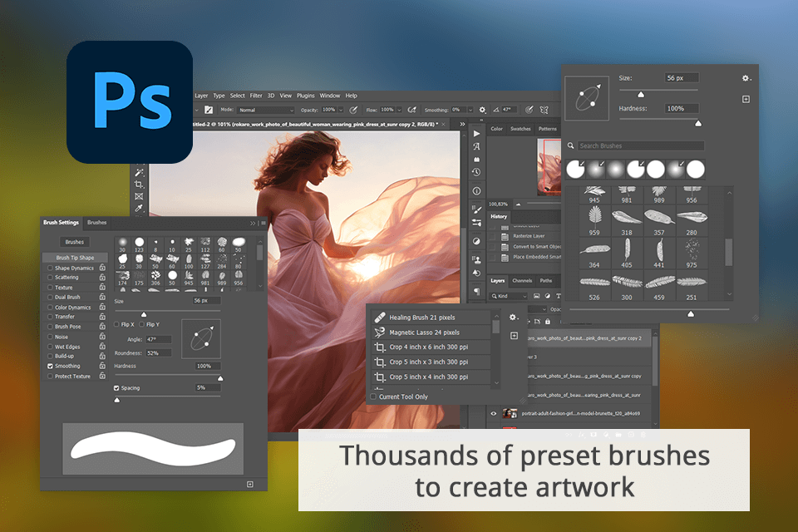Click lock all icon in Layers panel
The height and width of the screenshot is (532, 798).
tap(548, 321)
